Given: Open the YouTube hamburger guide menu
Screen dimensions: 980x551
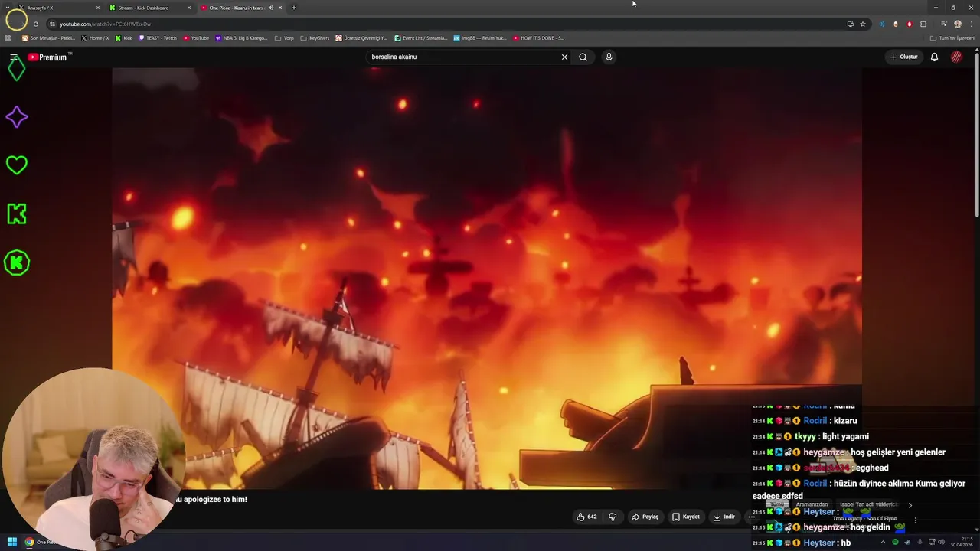Looking at the screenshot, I should 14,57.
